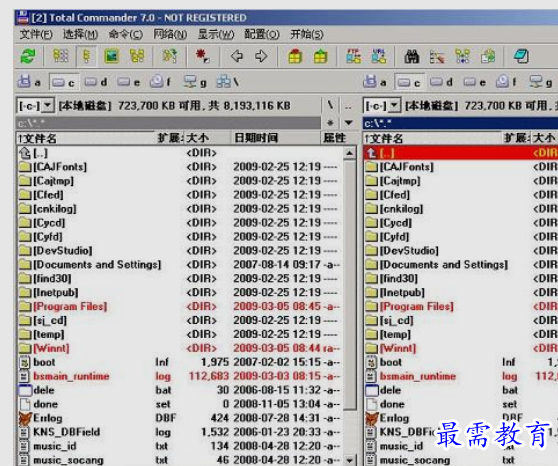558x466 pixels.
Task: Open Find Files binoculars icon
Action: (412, 57)
